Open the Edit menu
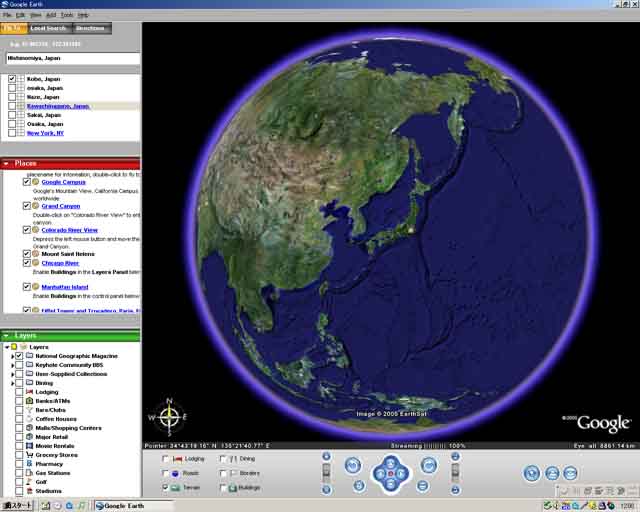The width and height of the screenshot is (640, 512). coord(20,15)
